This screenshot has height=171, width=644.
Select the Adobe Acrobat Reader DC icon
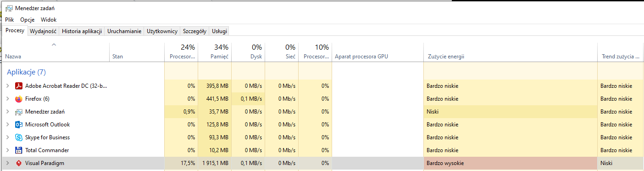pyautogui.click(x=19, y=86)
